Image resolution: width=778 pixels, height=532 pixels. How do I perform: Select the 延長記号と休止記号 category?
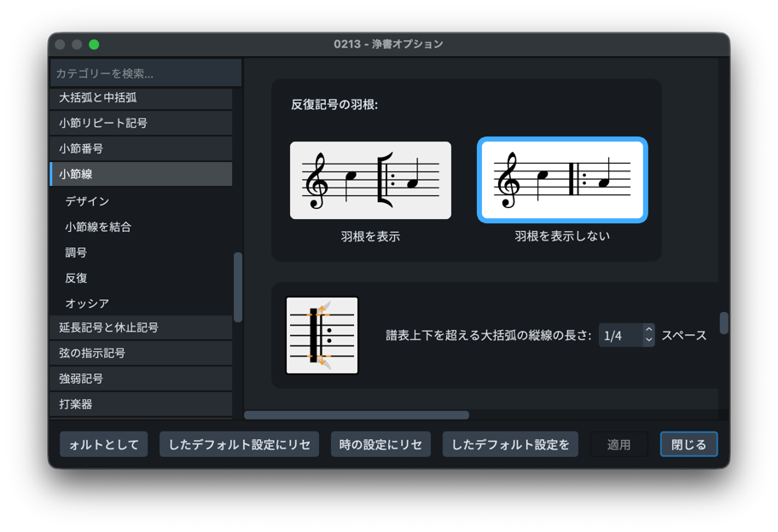coord(141,327)
